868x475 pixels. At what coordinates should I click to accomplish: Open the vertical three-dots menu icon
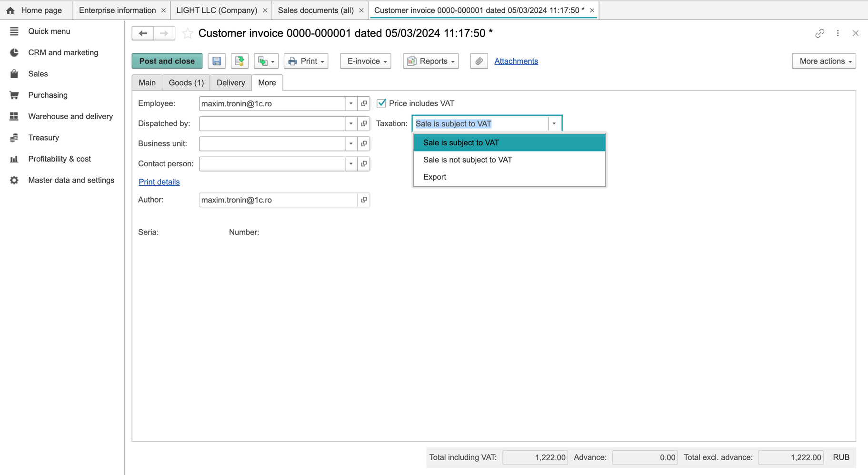838,33
